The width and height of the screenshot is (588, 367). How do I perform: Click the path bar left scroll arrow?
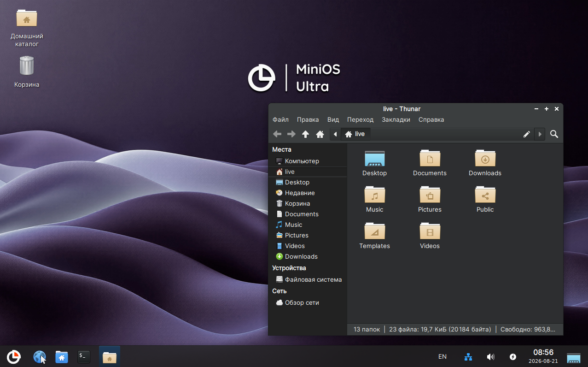335,134
